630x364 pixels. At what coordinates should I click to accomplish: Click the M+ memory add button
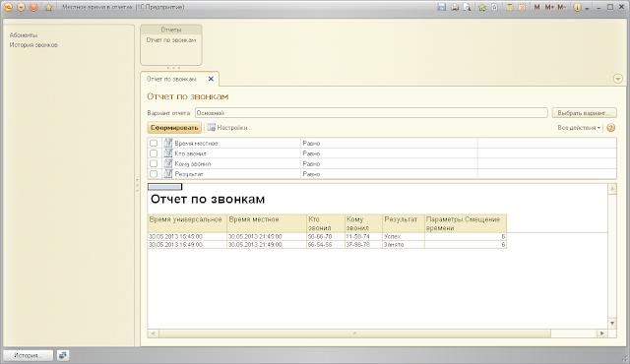click(x=549, y=7)
